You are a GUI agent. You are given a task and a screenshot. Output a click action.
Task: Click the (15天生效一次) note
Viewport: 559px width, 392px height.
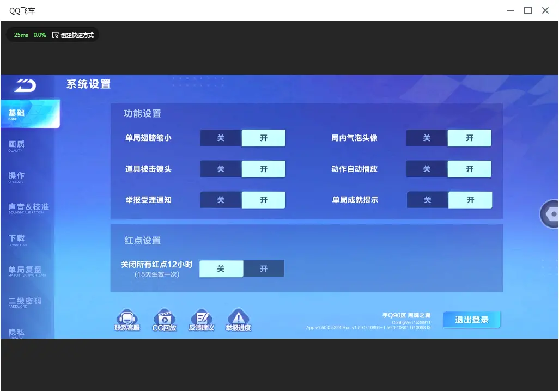(x=157, y=274)
